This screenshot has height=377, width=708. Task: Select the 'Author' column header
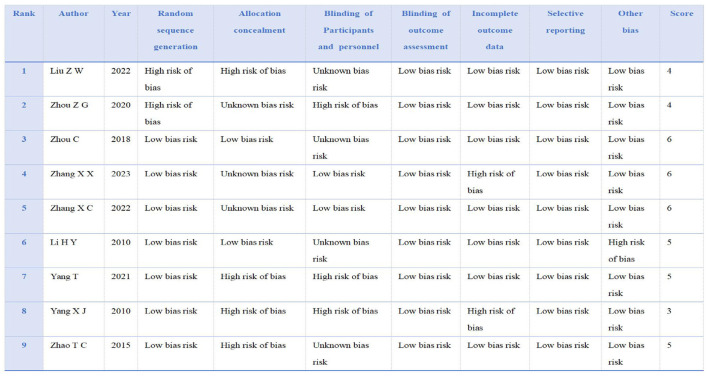(x=73, y=14)
